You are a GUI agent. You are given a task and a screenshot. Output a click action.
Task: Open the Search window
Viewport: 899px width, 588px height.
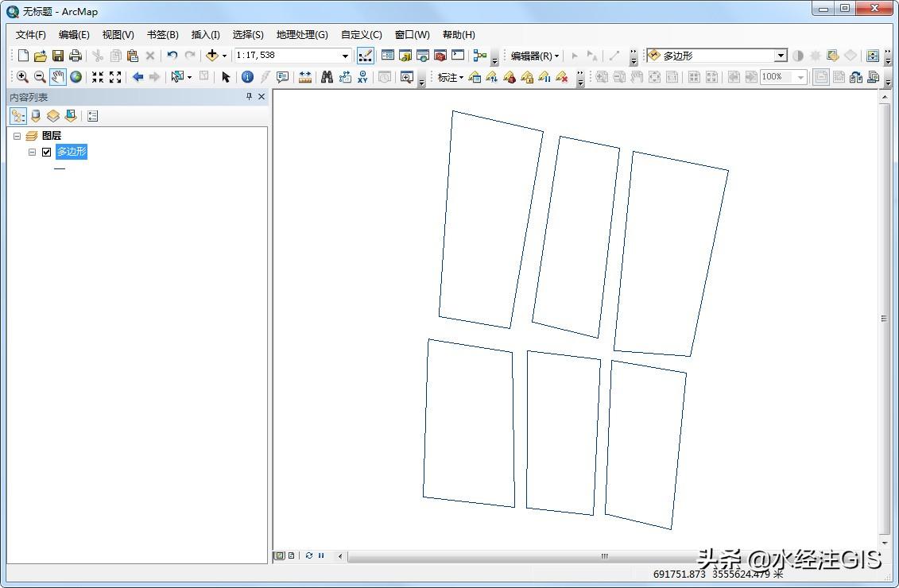point(423,56)
